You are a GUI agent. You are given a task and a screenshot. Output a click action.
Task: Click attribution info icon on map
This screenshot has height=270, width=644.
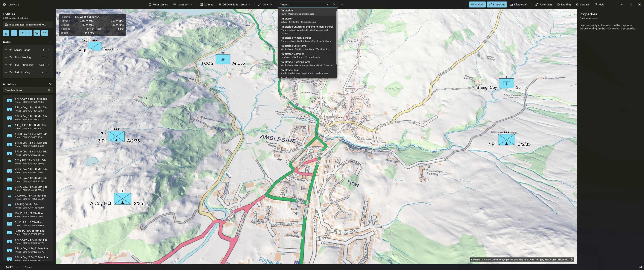click(x=572, y=259)
